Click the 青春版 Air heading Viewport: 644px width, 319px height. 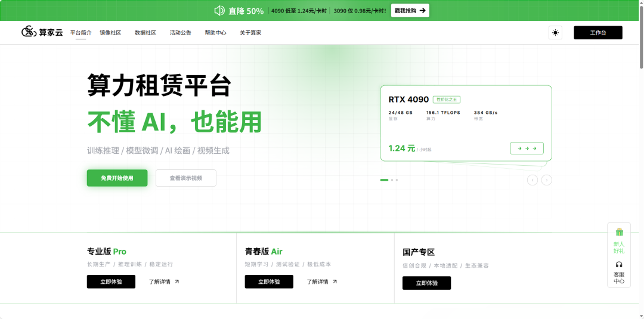(x=264, y=251)
